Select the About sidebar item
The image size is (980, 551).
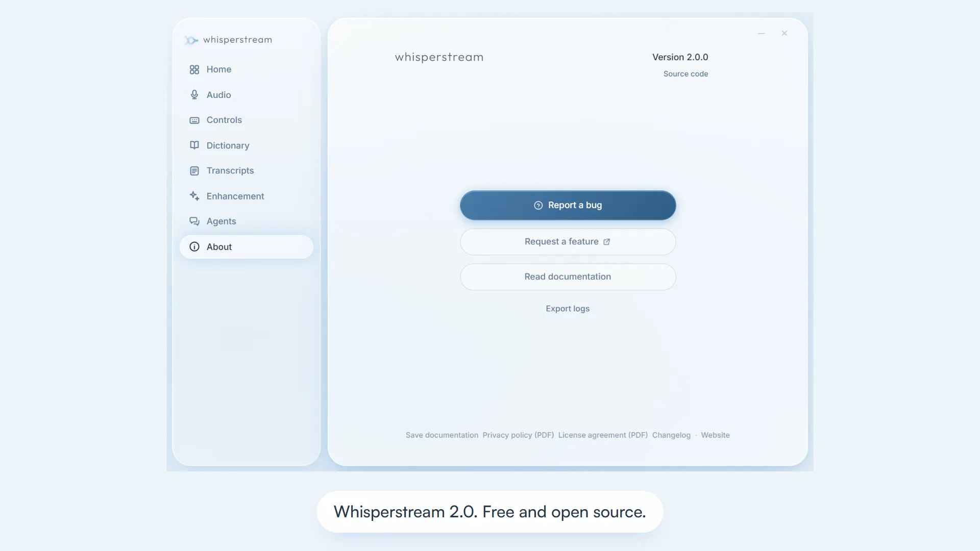click(247, 247)
